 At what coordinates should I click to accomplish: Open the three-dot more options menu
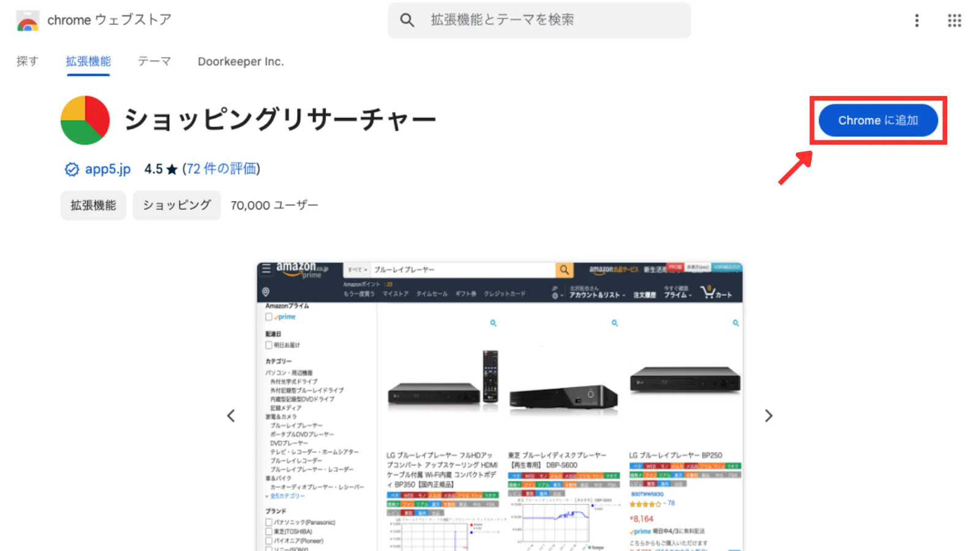point(916,20)
